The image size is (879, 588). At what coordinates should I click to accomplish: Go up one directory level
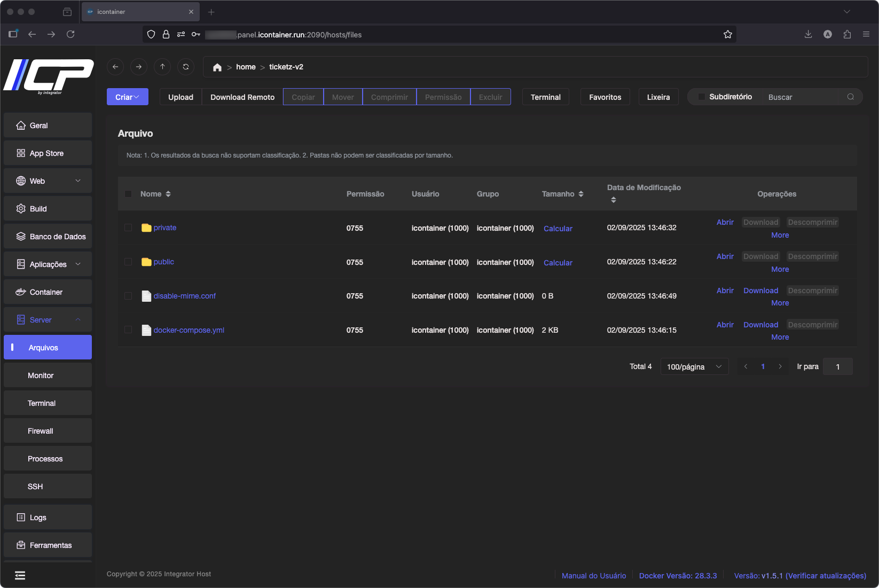(x=162, y=67)
